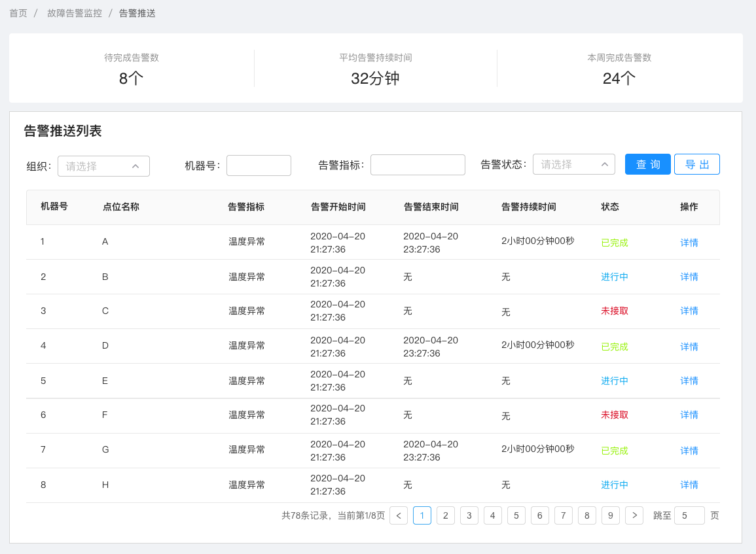Click the 导出 export button

pyautogui.click(x=696, y=164)
